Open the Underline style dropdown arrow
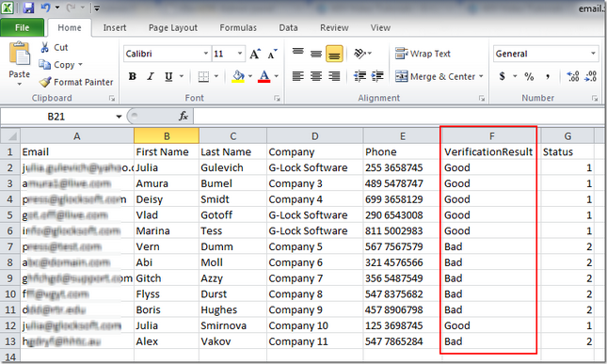This screenshot has width=607, height=364. 182,76
